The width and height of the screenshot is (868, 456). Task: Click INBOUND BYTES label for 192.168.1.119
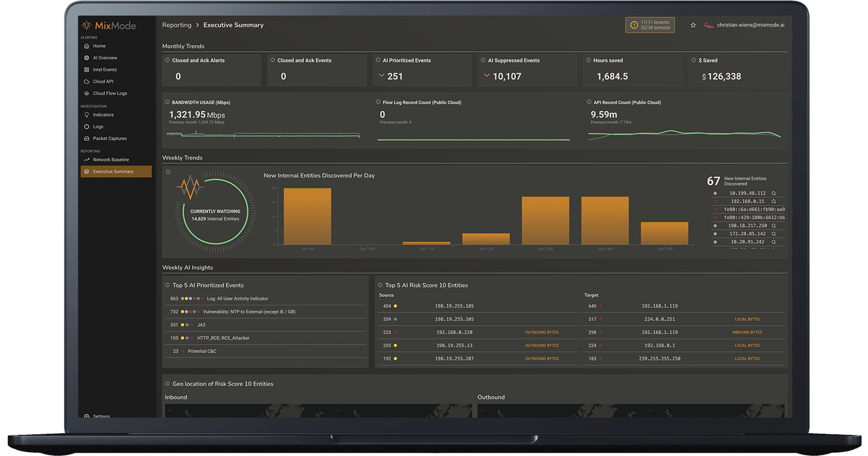(x=747, y=332)
